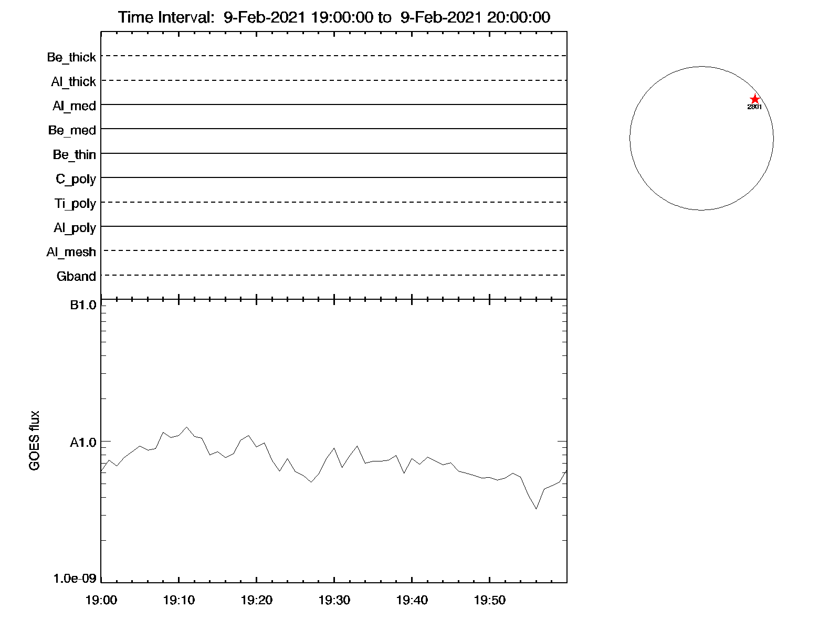The width and height of the screenshot is (840, 630).
Task: Click the 1.0e-09 flux axis label
Action: 75,579
